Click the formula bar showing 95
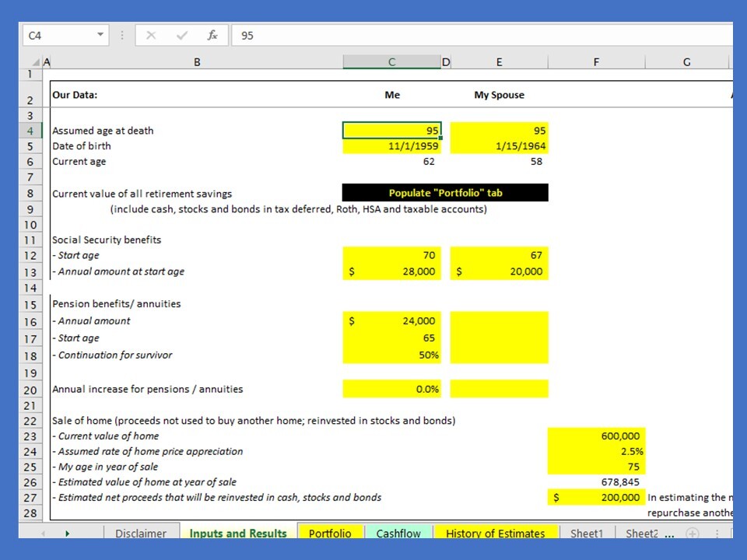This screenshot has height=560, width=747. pos(482,35)
